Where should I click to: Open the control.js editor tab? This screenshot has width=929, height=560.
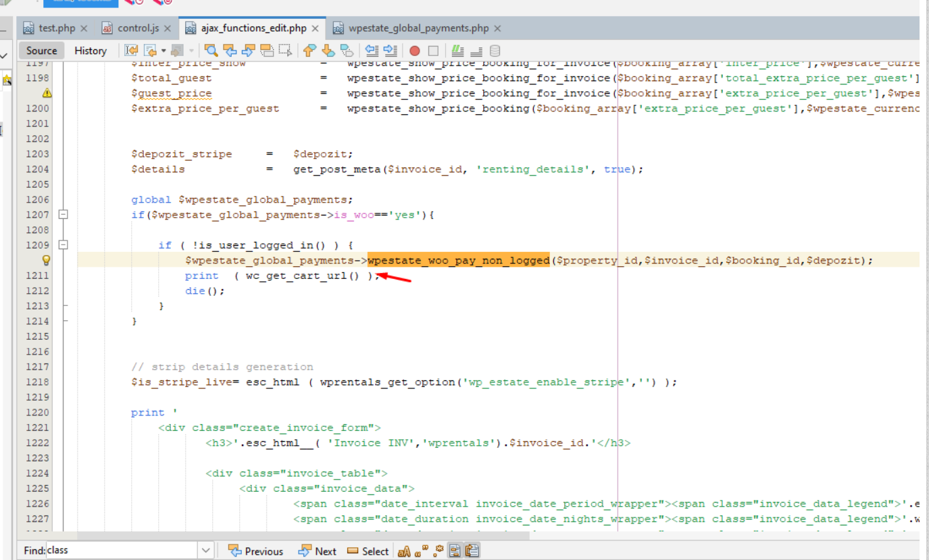coord(139,28)
